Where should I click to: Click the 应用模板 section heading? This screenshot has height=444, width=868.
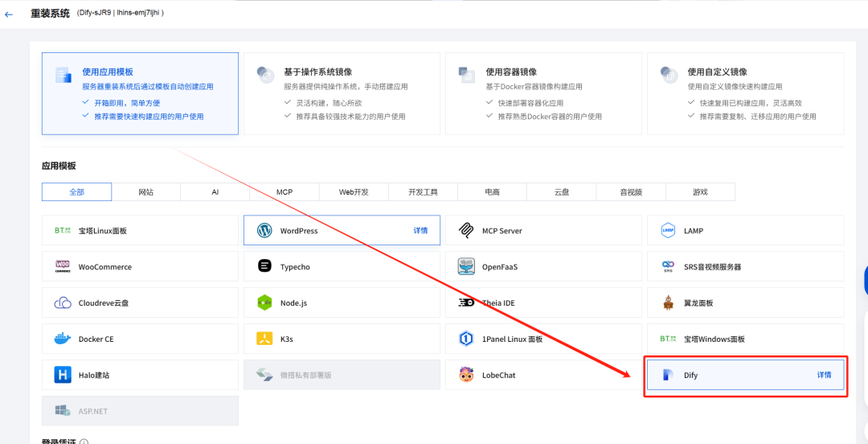[59, 166]
